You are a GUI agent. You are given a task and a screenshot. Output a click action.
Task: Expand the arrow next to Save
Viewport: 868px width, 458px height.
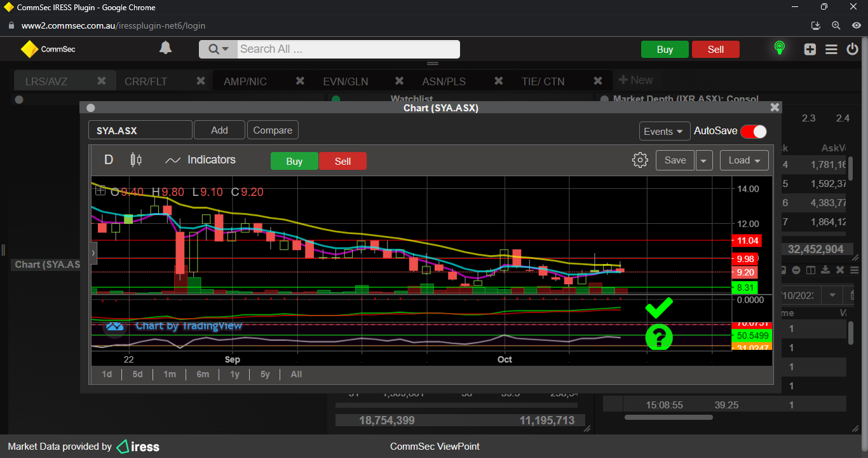pyautogui.click(x=703, y=160)
